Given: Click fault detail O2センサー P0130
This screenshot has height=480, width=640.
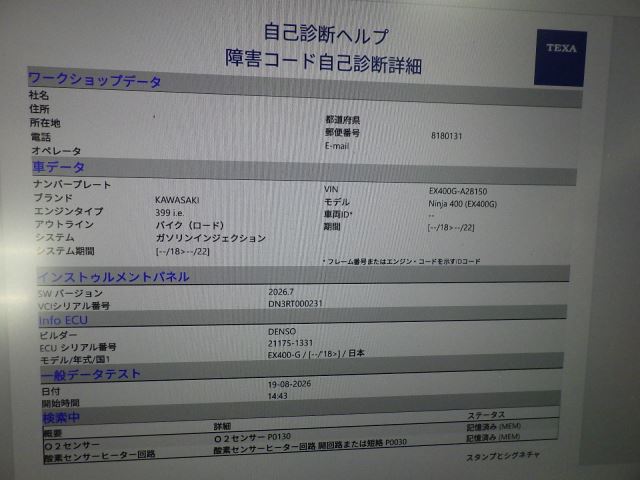Looking at the screenshot, I should tap(252, 438).
